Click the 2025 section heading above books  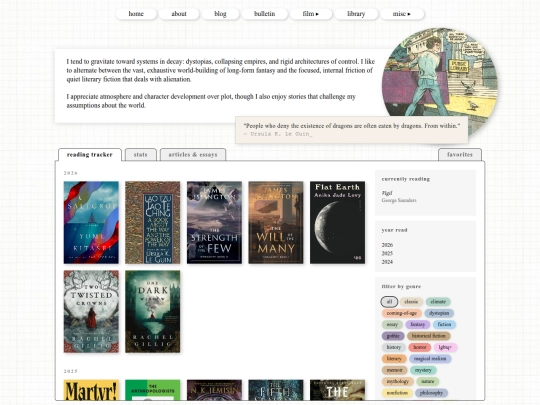pos(71,371)
